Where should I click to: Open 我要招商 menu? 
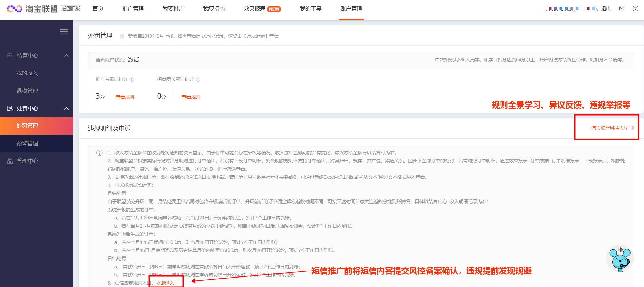(x=214, y=8)
